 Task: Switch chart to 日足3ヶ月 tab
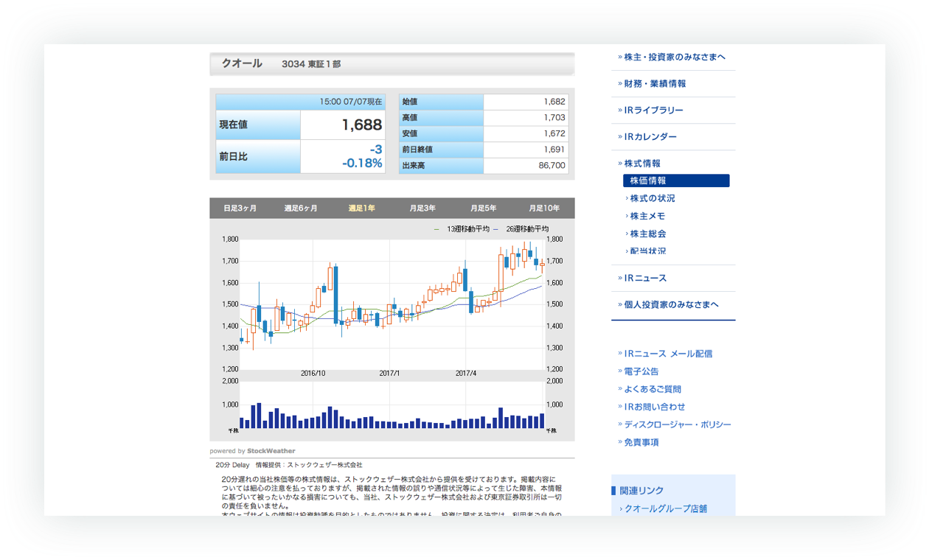(240, 209)
